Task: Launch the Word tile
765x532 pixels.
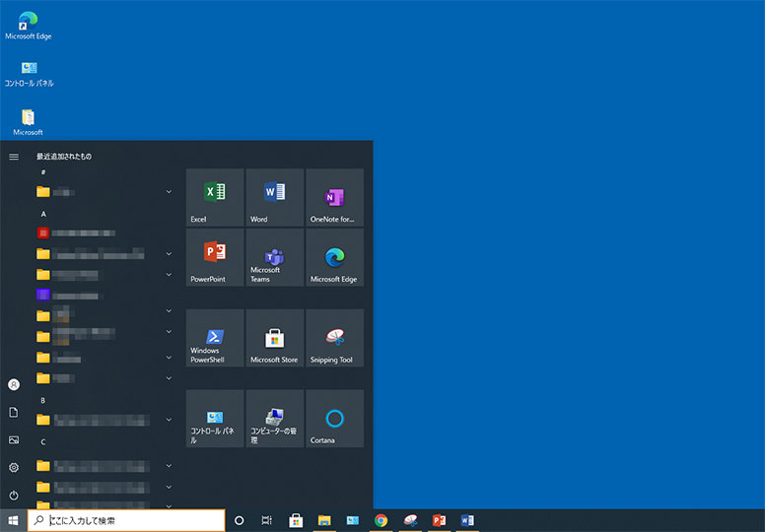Action: pyautogui.click(x=275, y=197)
